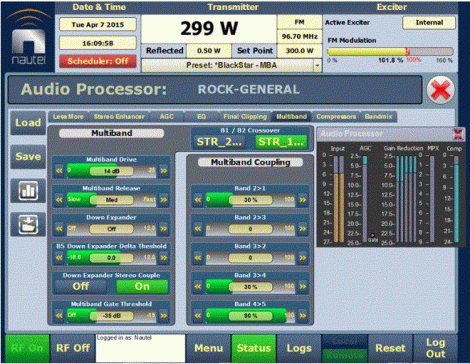Decrease Band 4>5 coupling
Screen dimensions: 470x364
pos(198,315)
